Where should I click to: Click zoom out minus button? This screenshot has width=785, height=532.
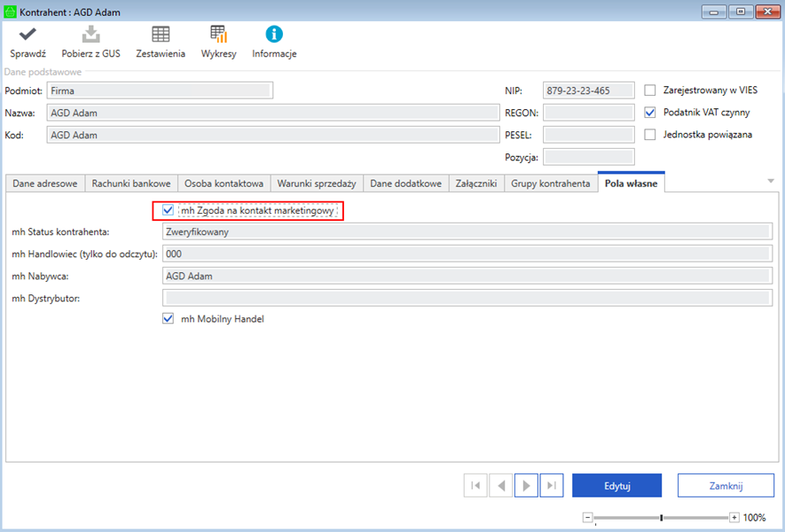587,517
